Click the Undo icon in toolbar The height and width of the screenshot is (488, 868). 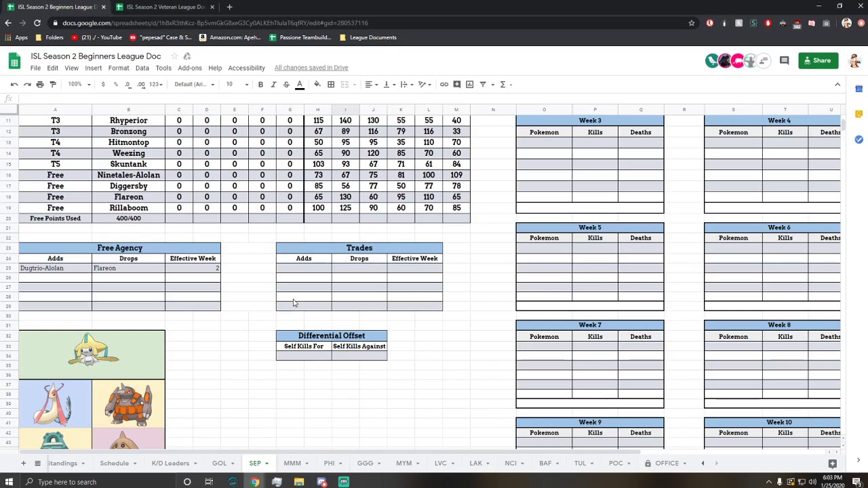pos(14,84)
